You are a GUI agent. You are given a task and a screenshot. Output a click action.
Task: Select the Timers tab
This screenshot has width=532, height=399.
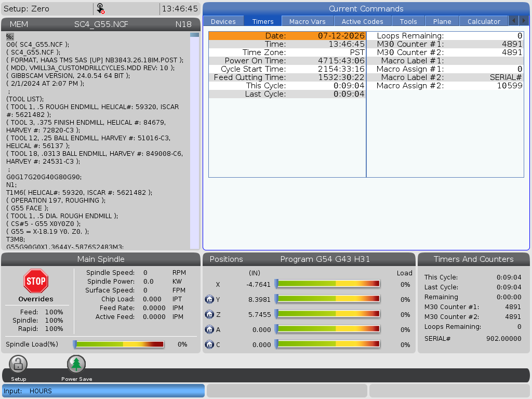[262, 21]
